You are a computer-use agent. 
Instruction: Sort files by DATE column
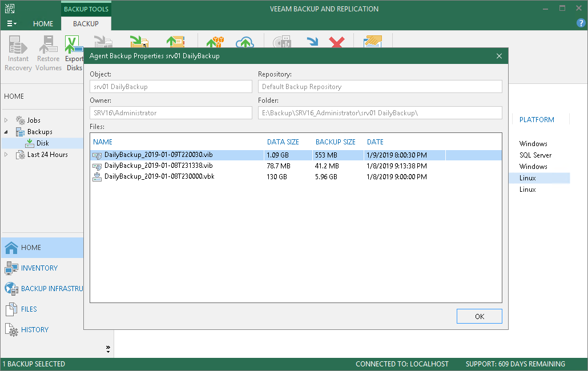[x=375, y=142]
